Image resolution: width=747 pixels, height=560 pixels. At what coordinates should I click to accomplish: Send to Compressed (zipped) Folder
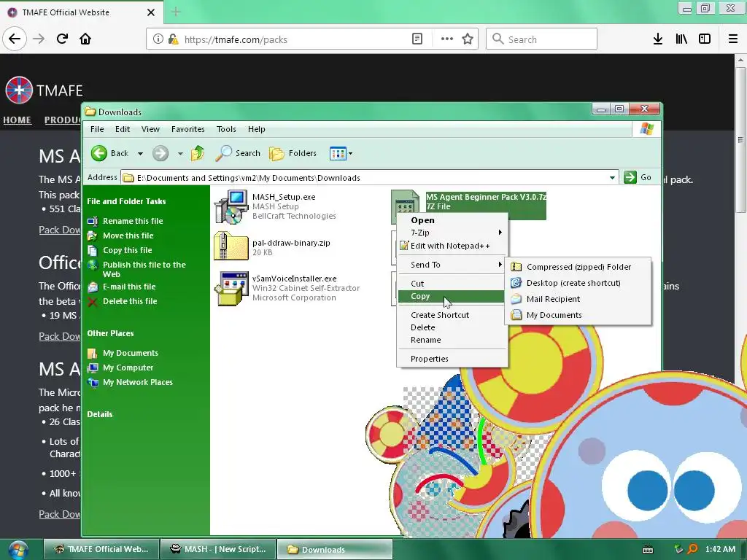coord(578,267)
